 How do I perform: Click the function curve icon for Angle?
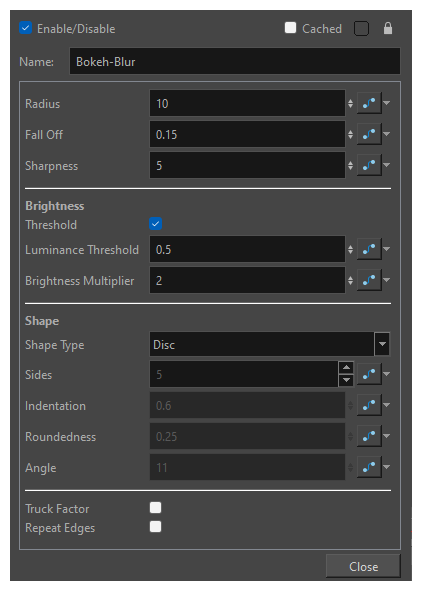[369, 467]
